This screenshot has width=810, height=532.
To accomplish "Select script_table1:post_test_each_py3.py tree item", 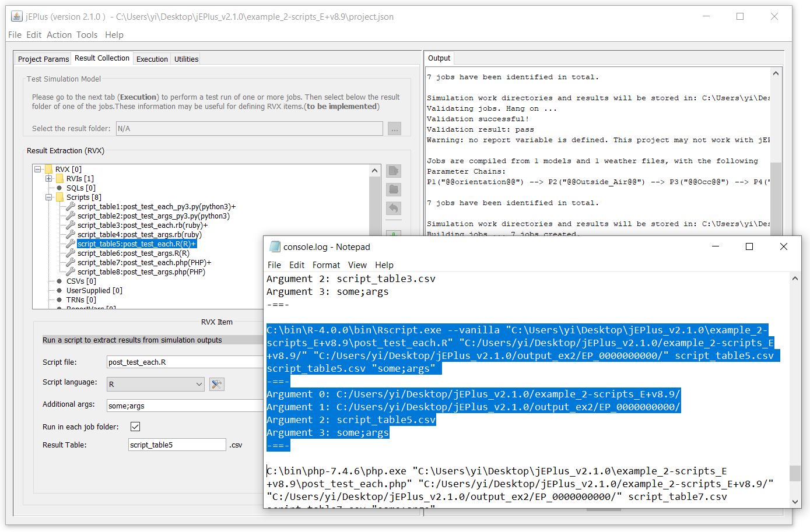I will pyautogui.click(x=156, y=207).
